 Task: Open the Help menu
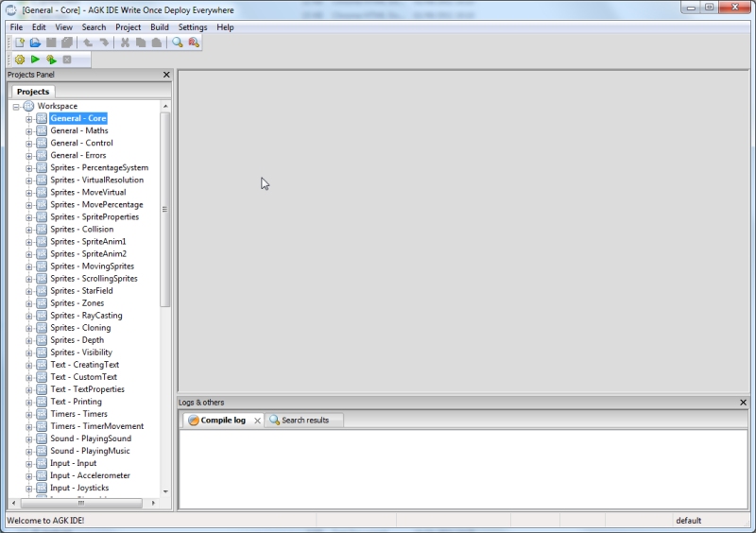[x=225, y=27]
